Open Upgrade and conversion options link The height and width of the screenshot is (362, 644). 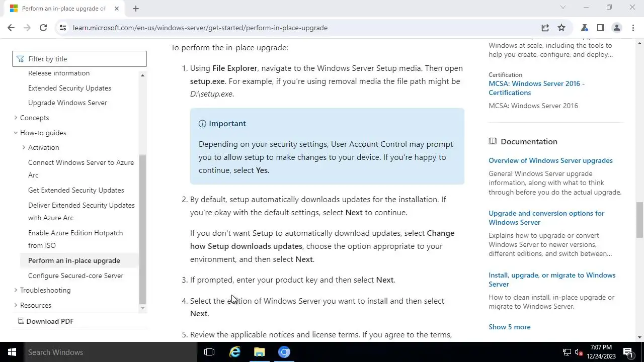coord(546,218)
